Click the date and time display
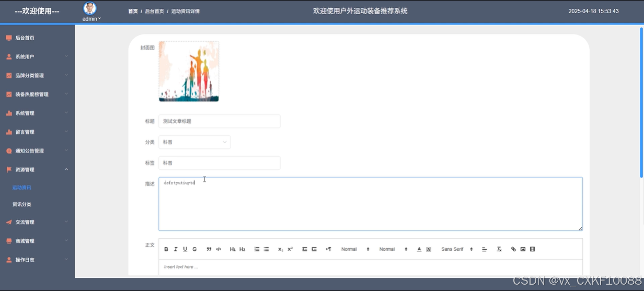Screen dimensions: 644x291 coord(593,11)
